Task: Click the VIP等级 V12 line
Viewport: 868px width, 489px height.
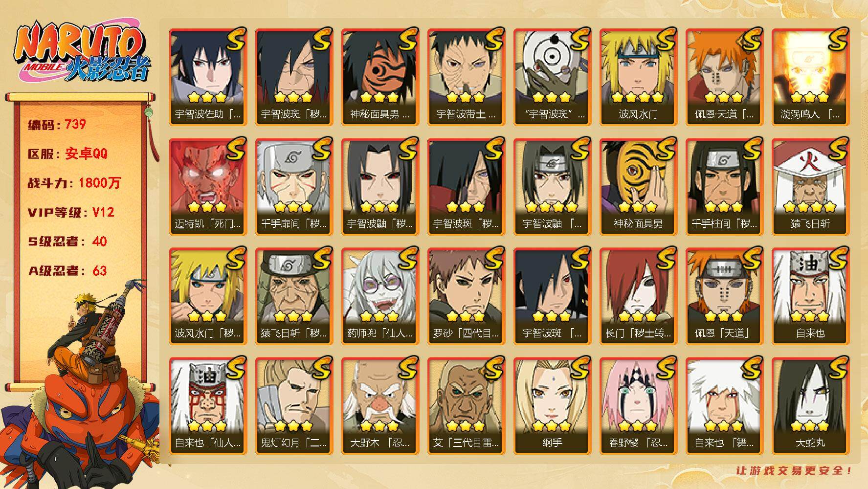Action: click(x=71, y=212)
